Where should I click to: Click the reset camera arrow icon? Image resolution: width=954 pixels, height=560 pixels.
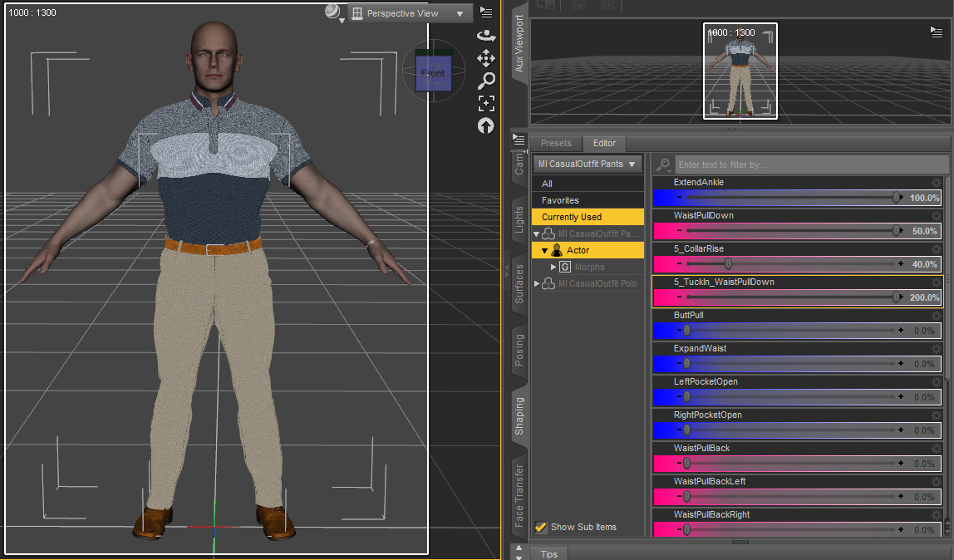click(486, 125)
